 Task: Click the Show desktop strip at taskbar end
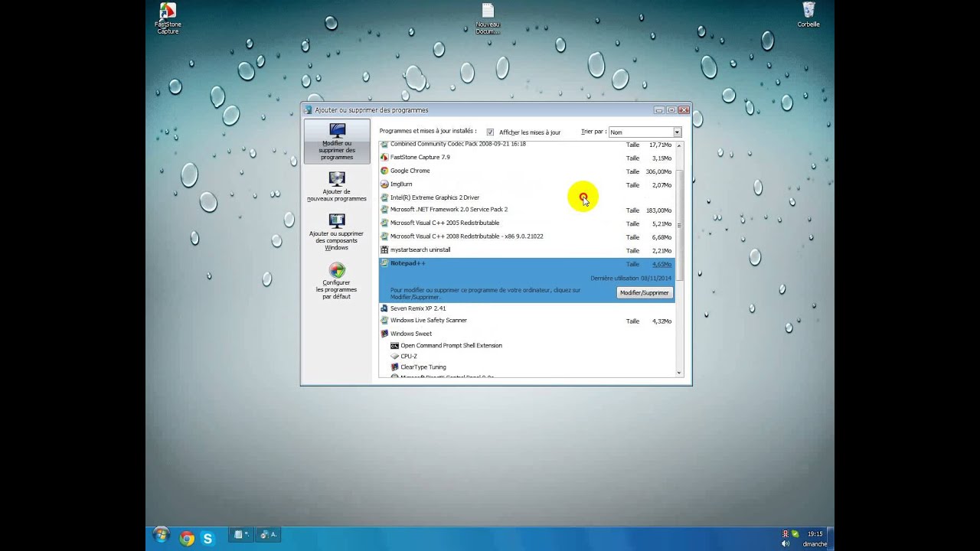(x=831, y=538)
